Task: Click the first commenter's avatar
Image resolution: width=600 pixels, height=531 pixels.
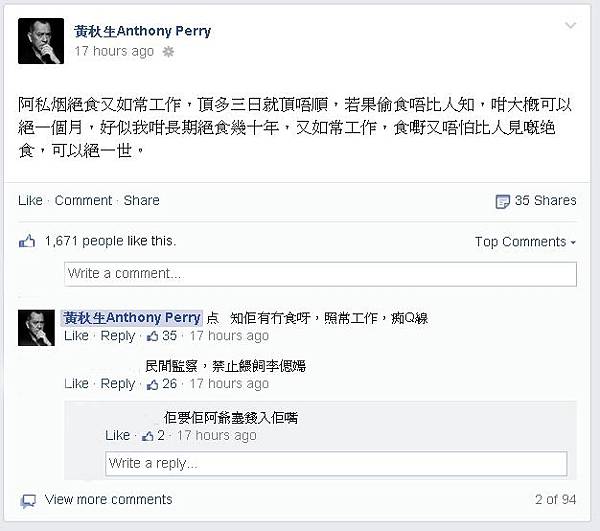Action: (36, 327)
